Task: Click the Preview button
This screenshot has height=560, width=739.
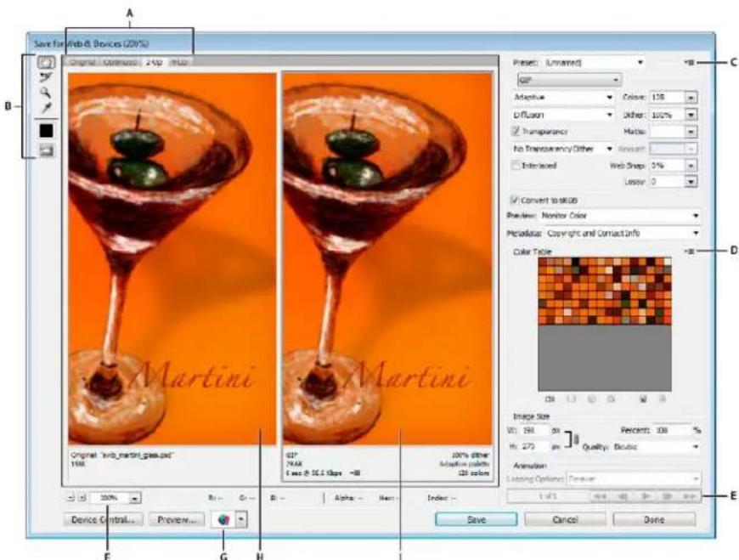Action: click(177, 519)
